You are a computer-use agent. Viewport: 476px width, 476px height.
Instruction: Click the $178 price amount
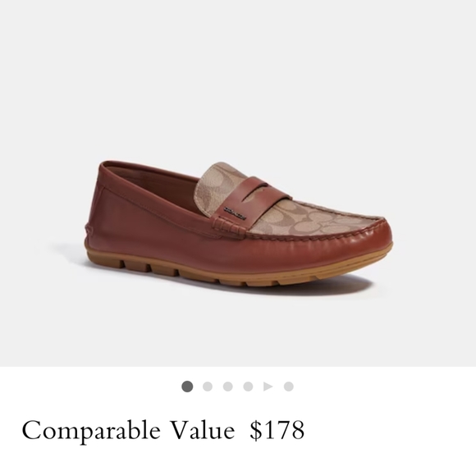tap(277, 430)
